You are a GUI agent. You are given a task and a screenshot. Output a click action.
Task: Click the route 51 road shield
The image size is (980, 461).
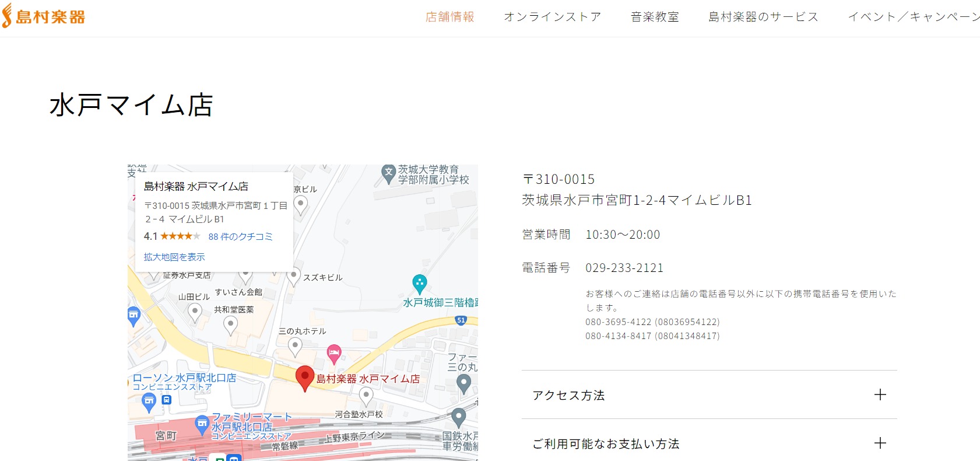tap(461, 320)
